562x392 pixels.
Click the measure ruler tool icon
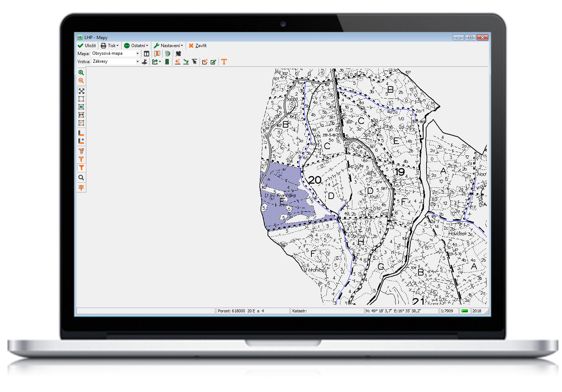(81, 133)
